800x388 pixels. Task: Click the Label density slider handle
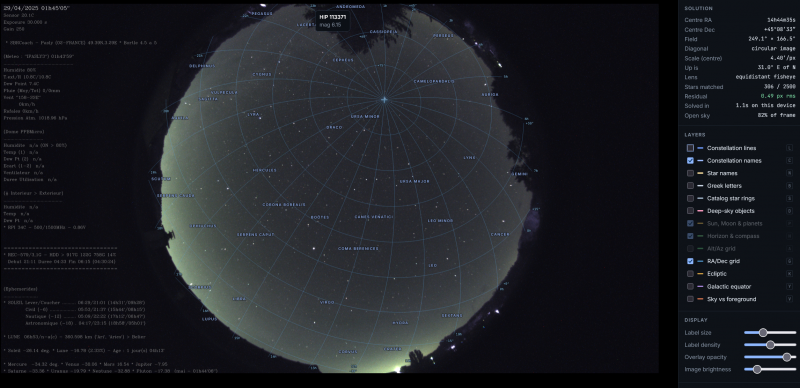tap(770, 345)
